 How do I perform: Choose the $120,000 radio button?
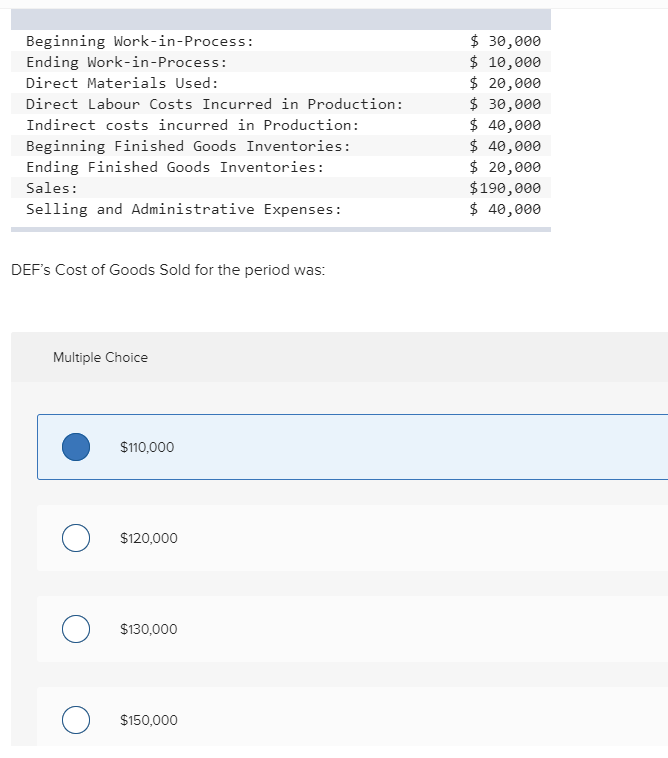pyautogui.click(x=76, y=538)
